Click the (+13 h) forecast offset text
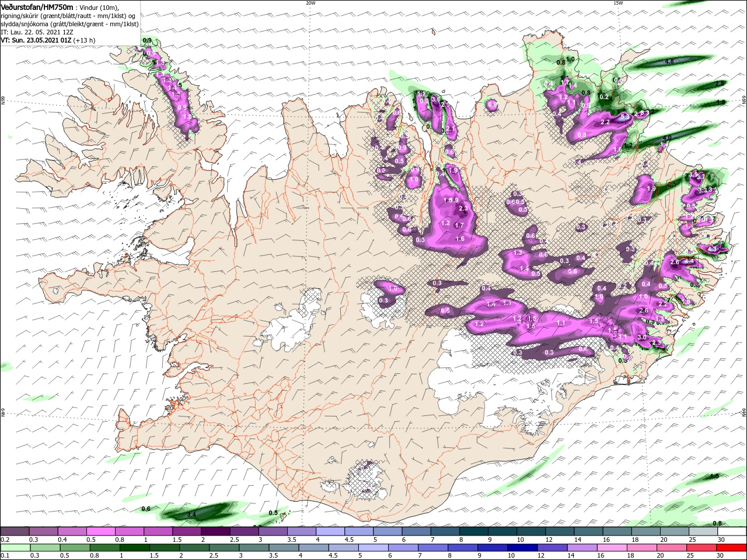This screenshot has width=747, height=560. (85, 40)
